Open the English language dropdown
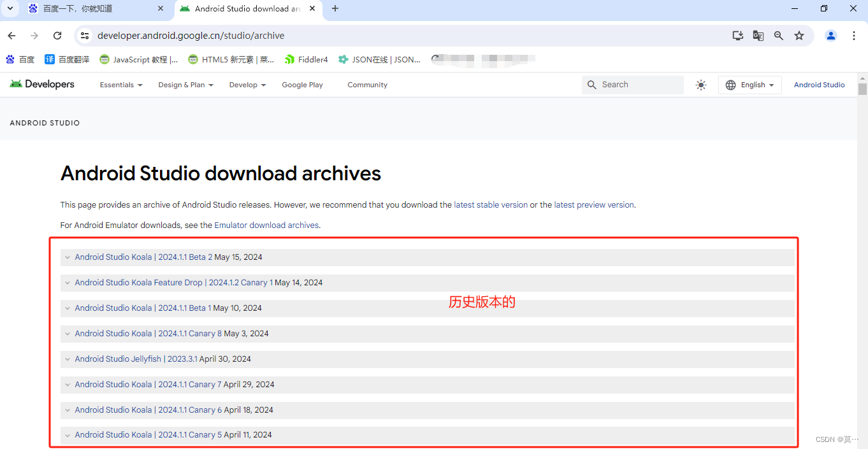Screen dimensions: 868x449 coord(750,85)
